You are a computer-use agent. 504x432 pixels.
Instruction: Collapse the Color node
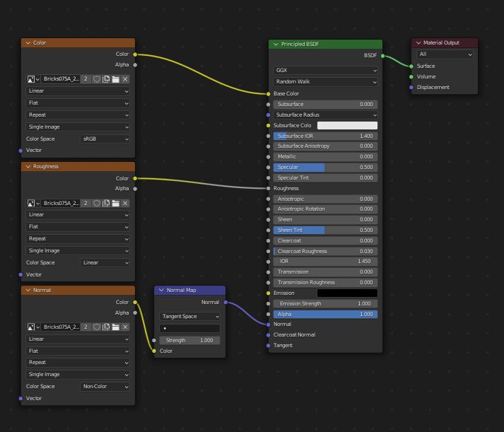pyautogui.click(x=28, y=42)
